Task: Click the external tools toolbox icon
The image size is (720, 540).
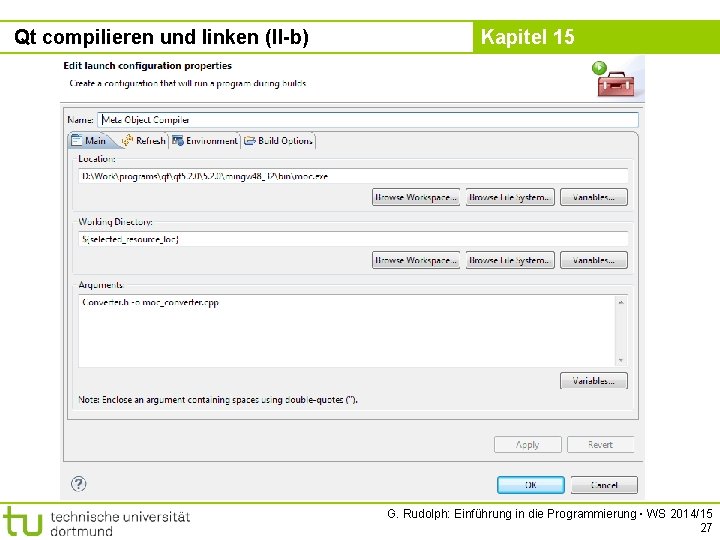Action: point(614,80)
